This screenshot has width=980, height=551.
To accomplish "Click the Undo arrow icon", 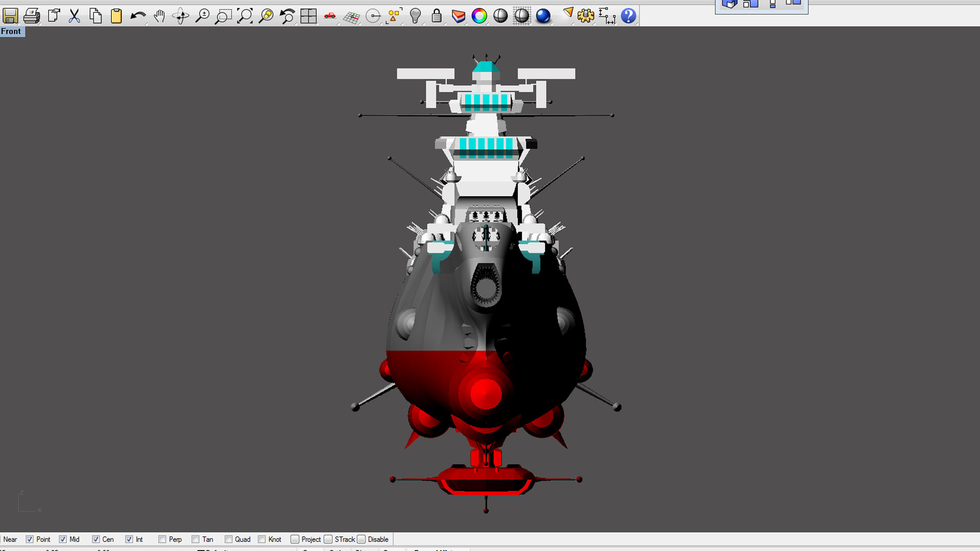I will 138,16.
